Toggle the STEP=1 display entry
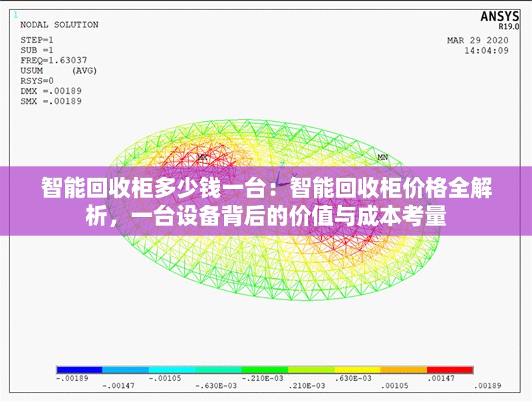 pyautogui.click(x=38, y=40)
